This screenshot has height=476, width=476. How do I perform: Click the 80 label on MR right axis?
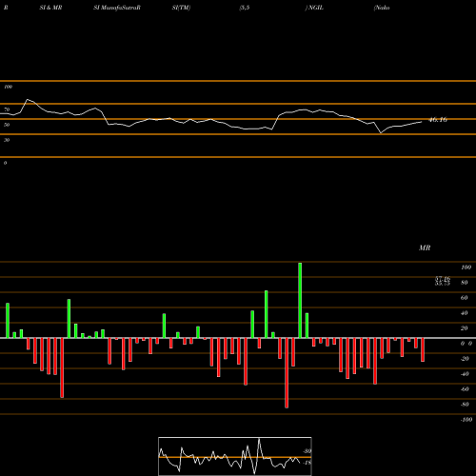pyautogui.click(x=465, y=283)
